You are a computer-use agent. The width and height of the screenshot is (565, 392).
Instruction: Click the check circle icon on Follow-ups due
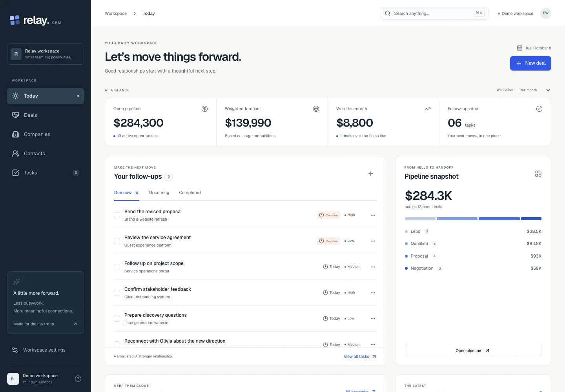tap(539, 109)
